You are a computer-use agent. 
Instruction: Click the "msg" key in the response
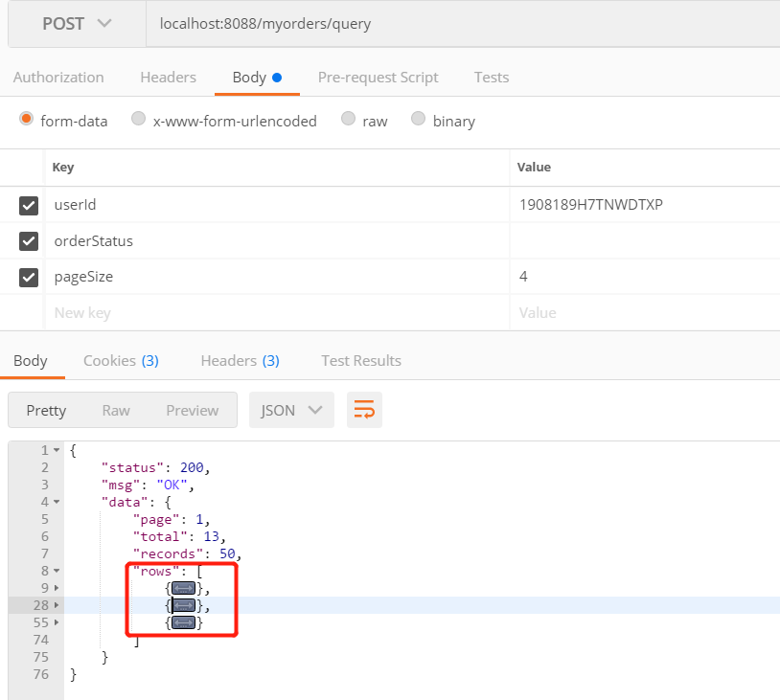(x=121, y=485)
